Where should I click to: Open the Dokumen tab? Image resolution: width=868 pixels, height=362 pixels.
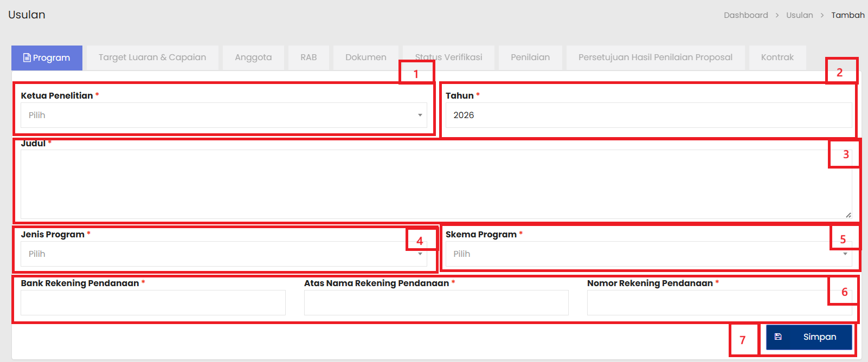[x=365, y=57]
